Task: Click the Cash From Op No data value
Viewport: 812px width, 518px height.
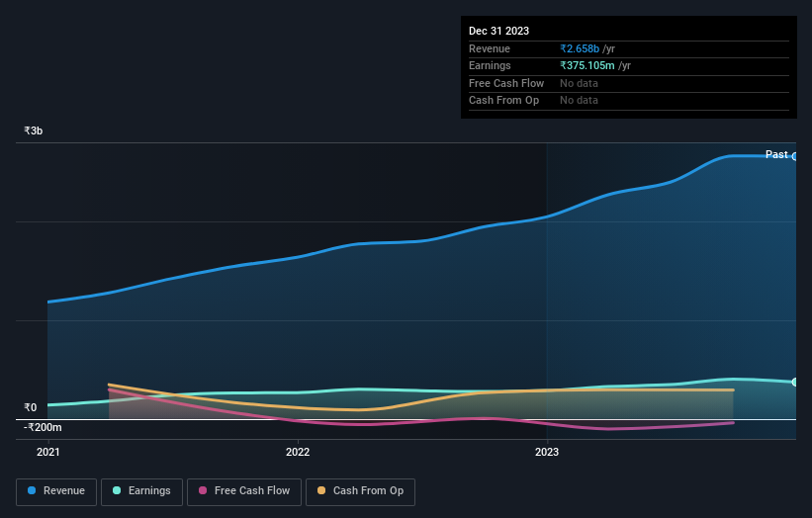Action: (x=579, y=101)
